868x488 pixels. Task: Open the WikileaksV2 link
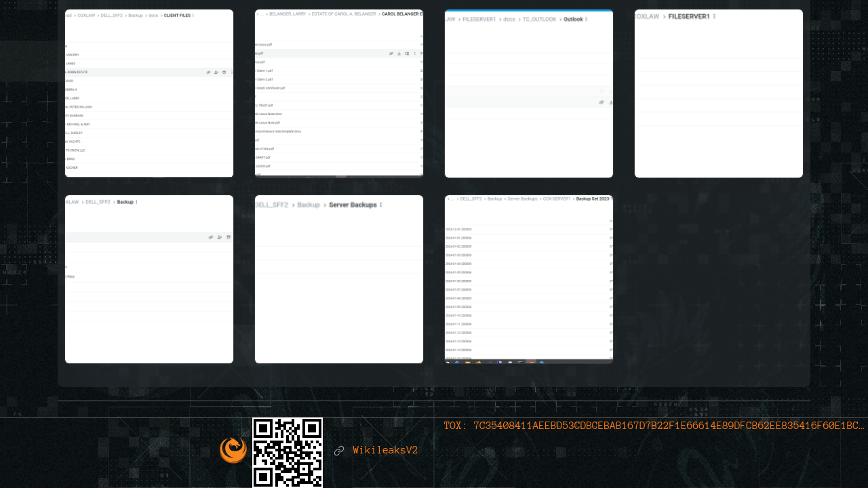(385, 451)
